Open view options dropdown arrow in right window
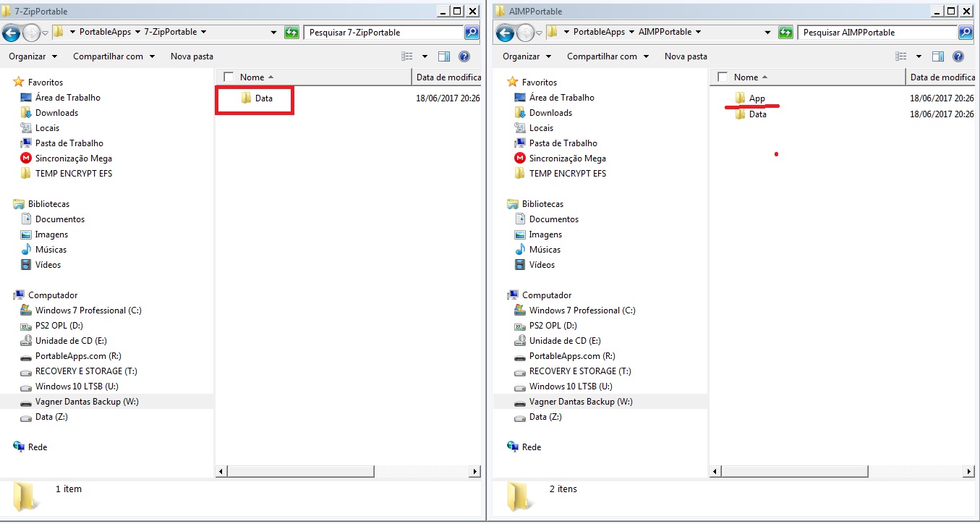Image resolution: width=980 pixels, height=524 pixels. pos(919,56)
